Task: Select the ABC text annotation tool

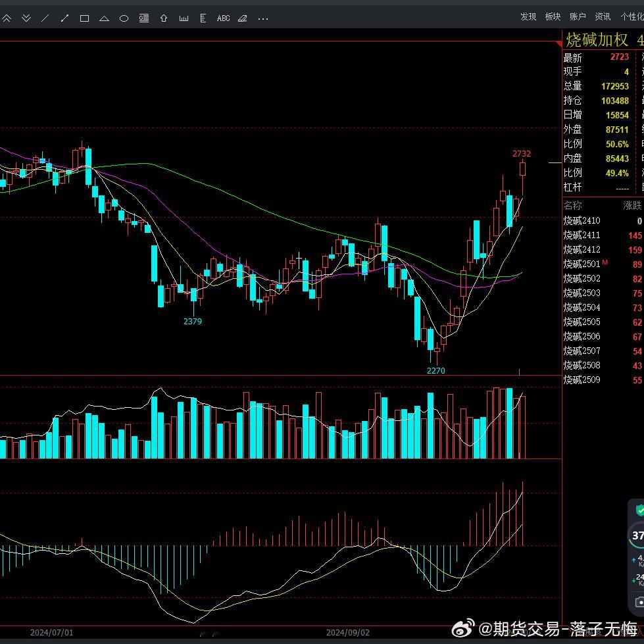Action: [224, 18]
